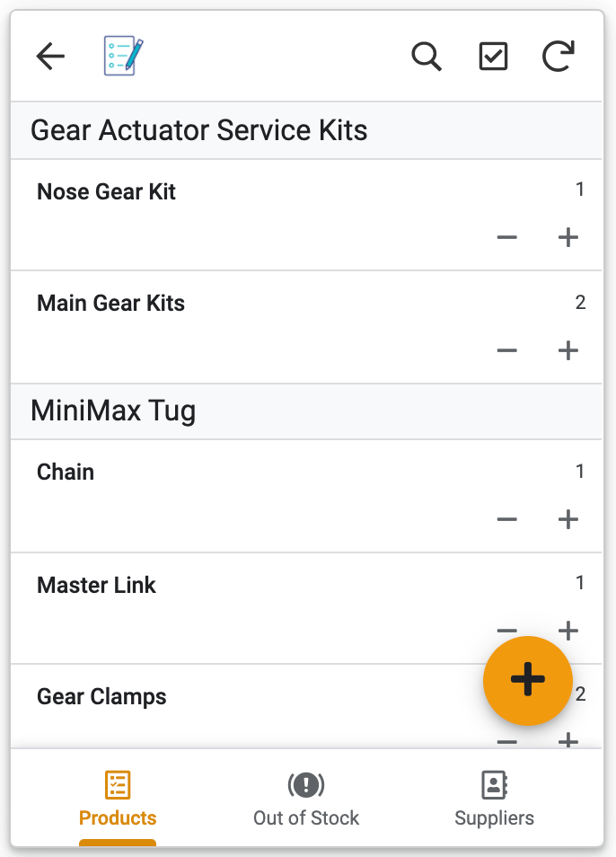Go back using the left arrow
The image size is (616, 857).
pos(50,57)
